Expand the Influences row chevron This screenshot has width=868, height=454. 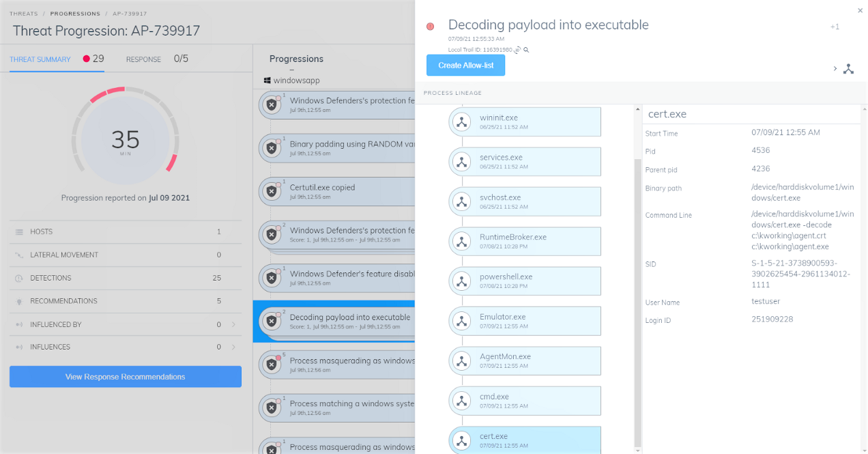point(233,347)
